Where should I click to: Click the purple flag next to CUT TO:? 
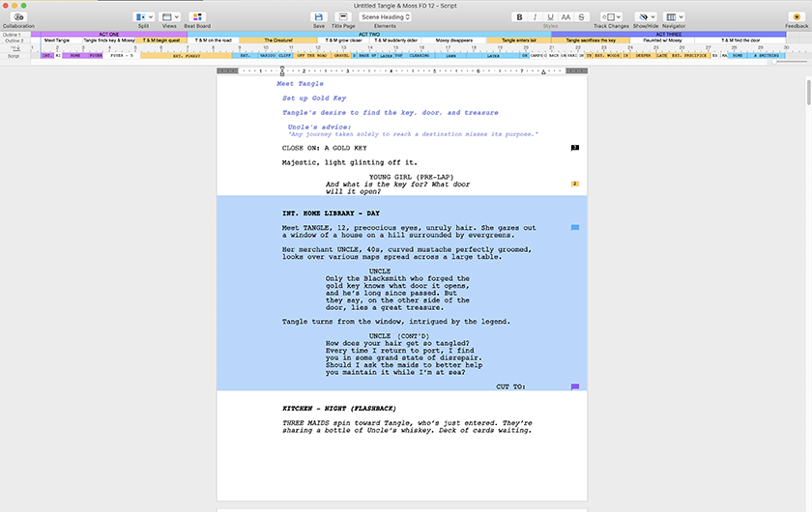[x=575, y=386]
